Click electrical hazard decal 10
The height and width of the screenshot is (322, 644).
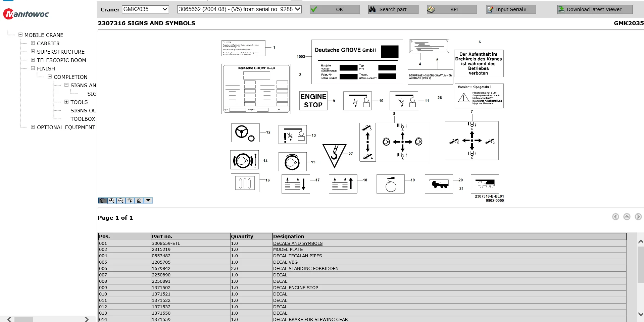357,101
